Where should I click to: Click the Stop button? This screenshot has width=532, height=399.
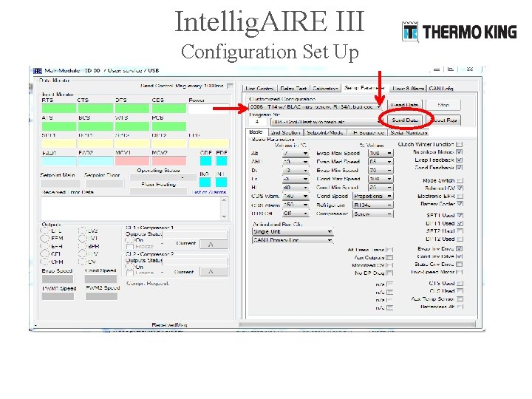pyautogui.click(x=443, y=105)
